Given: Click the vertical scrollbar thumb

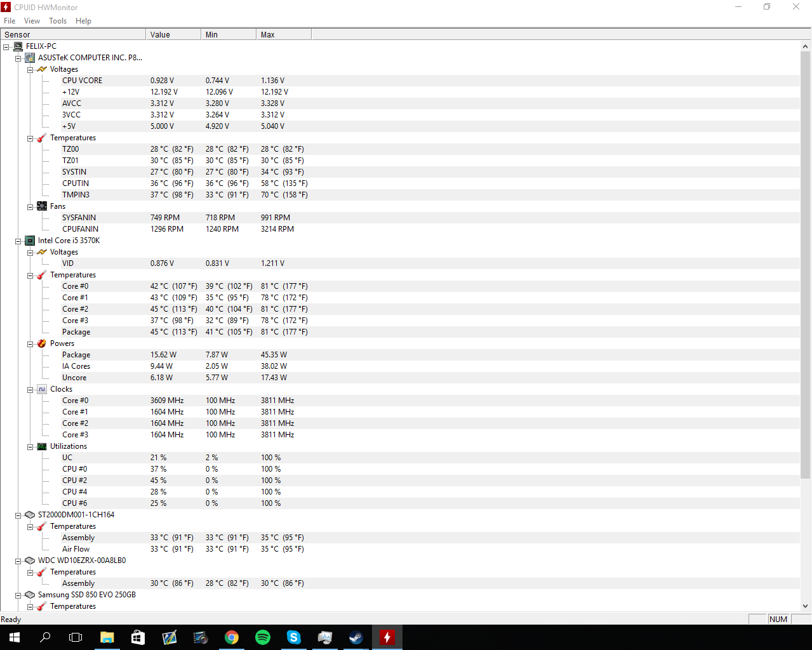Looking at the screenshot, I should click(x=806, y=265).
